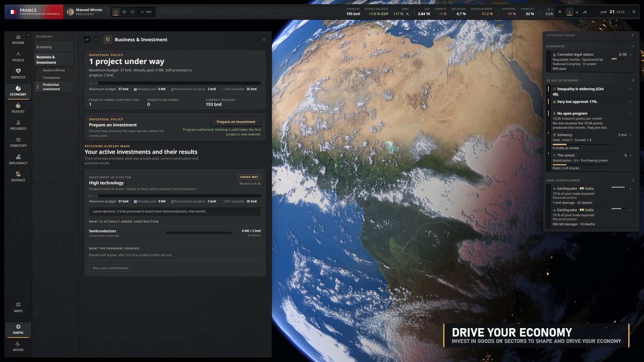
Task: Click the UNDER WAY status badge
Action: coord(249,177)
